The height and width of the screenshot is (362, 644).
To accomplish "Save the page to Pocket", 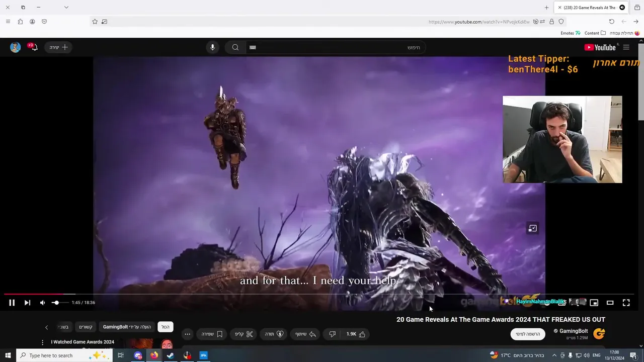I will tap(44, 22).
